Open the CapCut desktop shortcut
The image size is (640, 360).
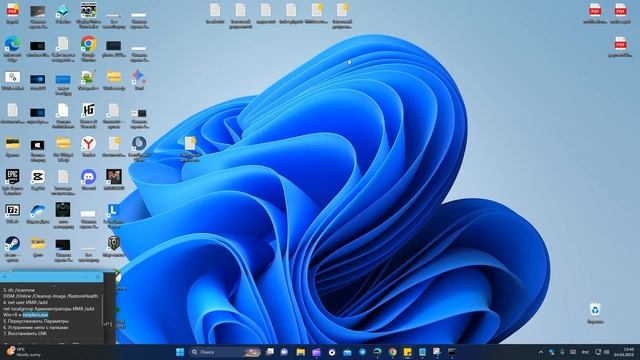38,177
